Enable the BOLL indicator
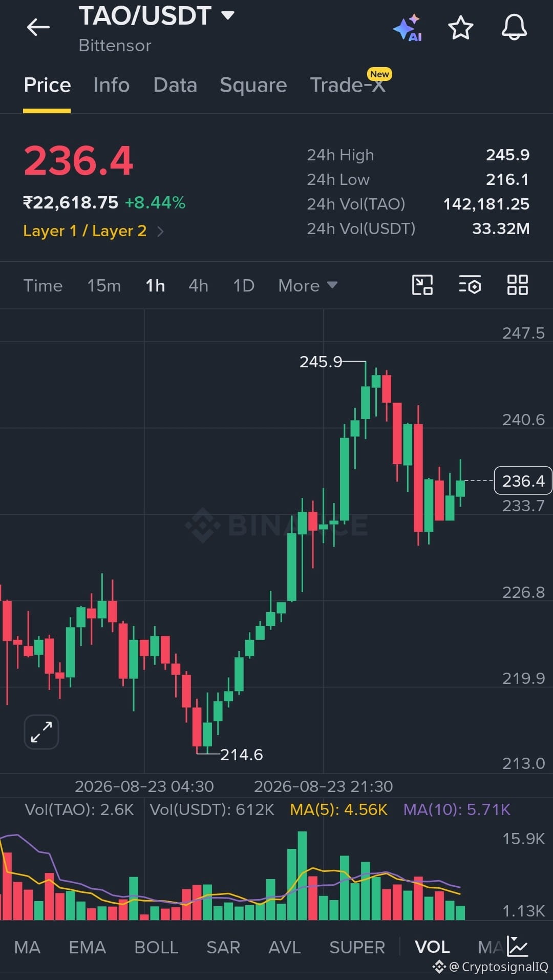Screen dimensions: 553x980 156,947
